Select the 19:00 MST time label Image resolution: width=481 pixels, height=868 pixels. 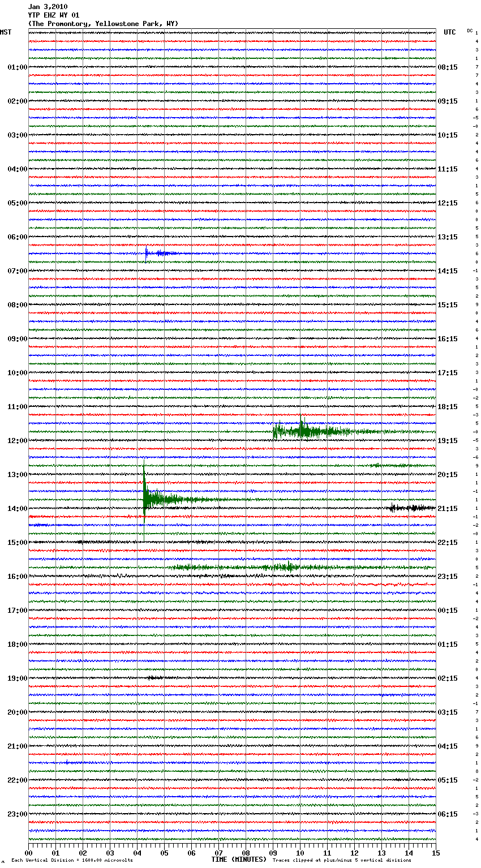coord(18,678)
